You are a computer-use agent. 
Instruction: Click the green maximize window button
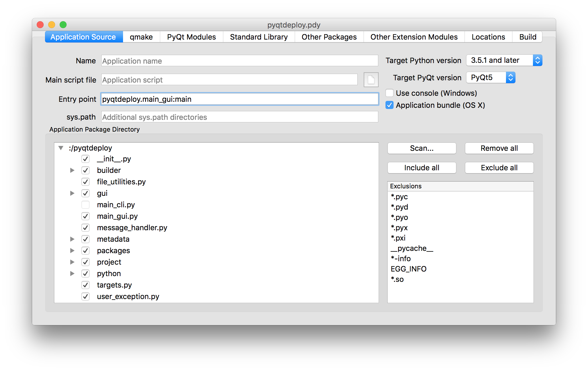[x=63, y=25]
